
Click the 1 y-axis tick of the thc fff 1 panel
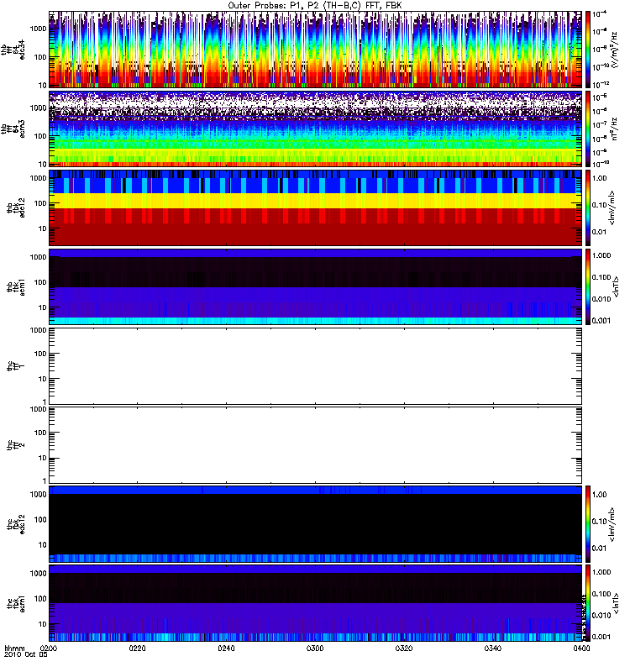tap(45, 402)
